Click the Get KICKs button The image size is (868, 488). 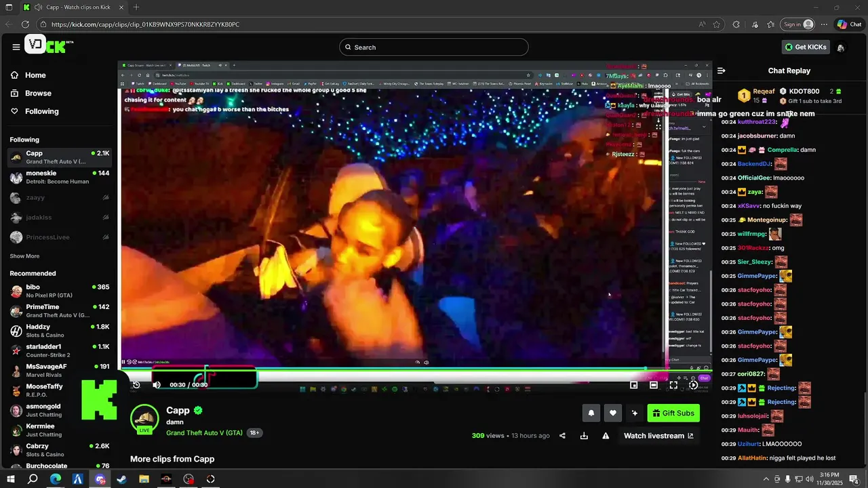(806, 47)
